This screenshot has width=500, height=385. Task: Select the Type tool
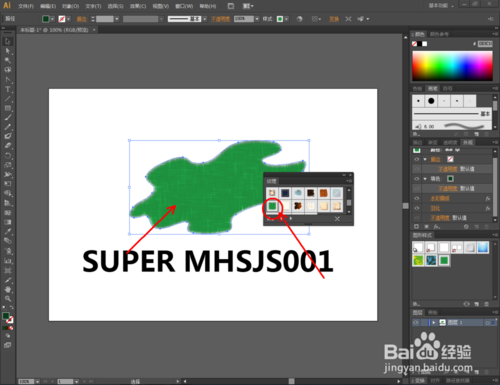point(8,89)
